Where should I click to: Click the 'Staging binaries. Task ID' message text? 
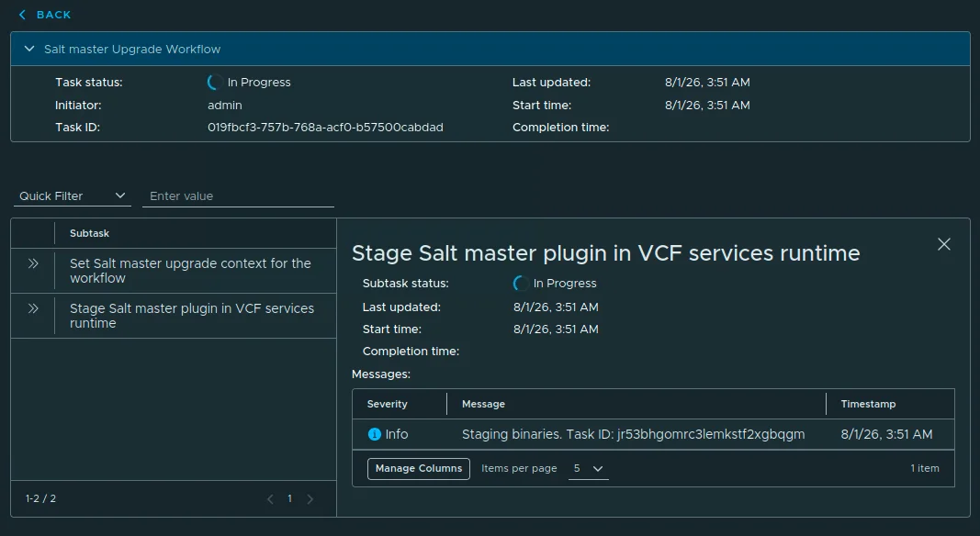click(633, 434)
